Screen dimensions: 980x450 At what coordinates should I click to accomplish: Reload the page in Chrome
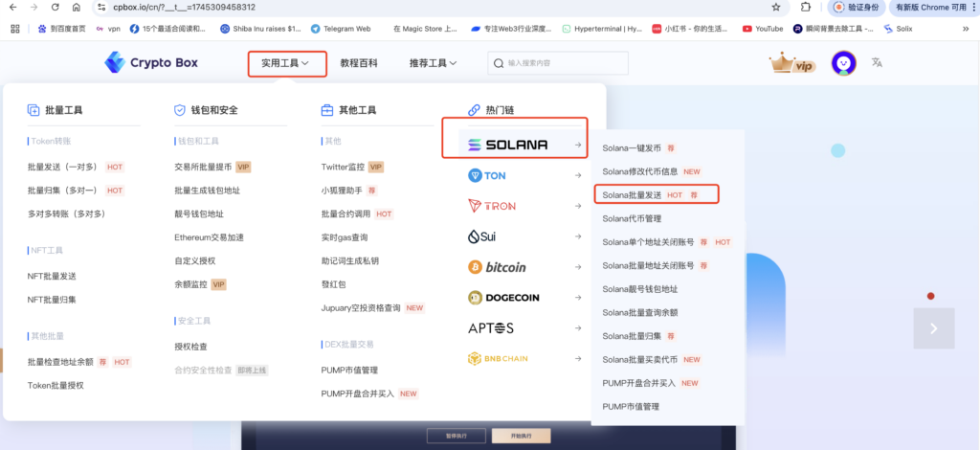coord(55,8)
